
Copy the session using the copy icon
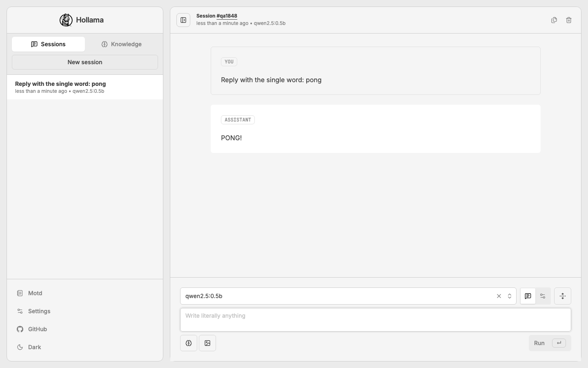(554, 20)
